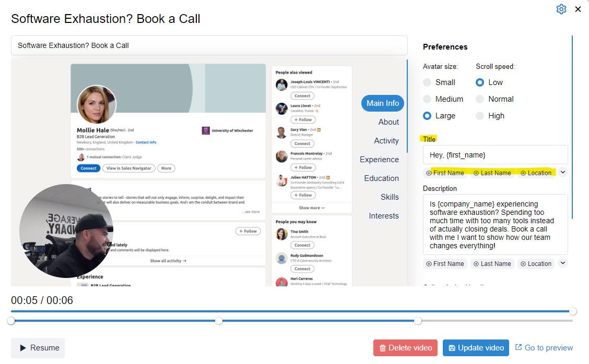Resume video playback
589x364 pixels.
click(x=38, y=348)
